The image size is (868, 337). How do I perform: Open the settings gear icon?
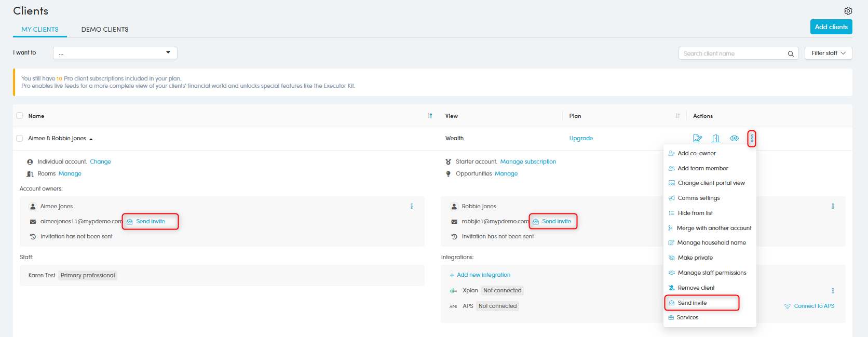coord(848,11)
